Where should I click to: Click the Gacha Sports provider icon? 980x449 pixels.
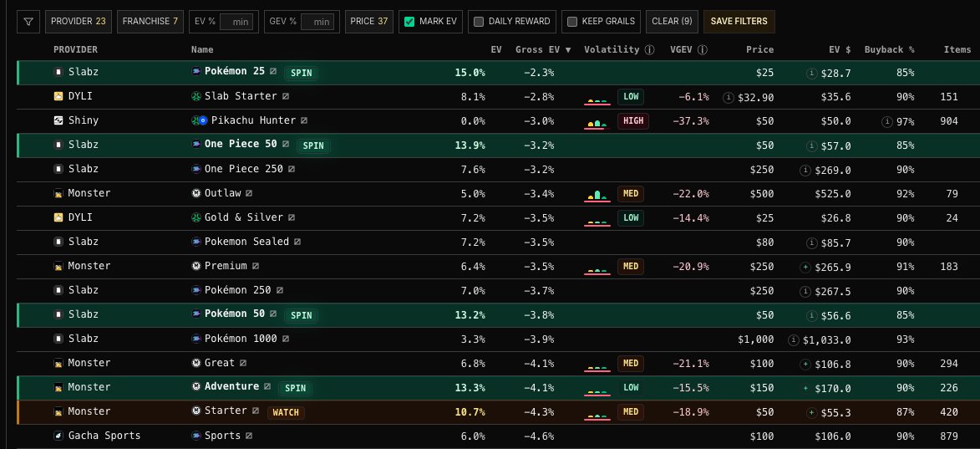click(x=58, y=436)
